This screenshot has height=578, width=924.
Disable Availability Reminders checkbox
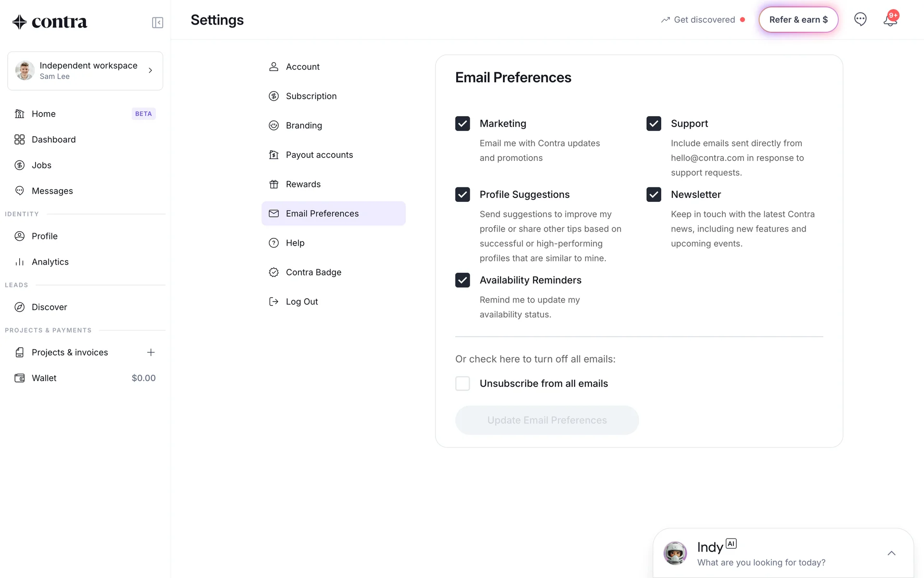pyautogui.click(x=462, y=280)
